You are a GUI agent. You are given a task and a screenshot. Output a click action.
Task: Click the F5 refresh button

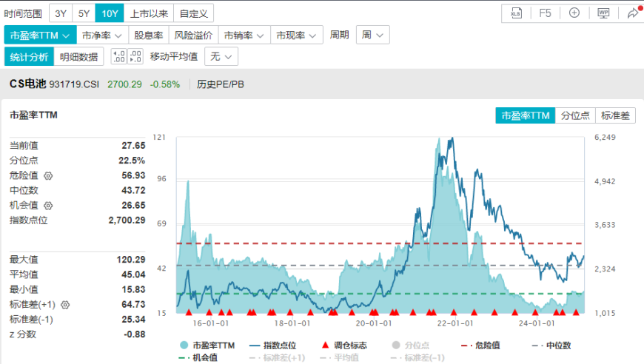545,13
